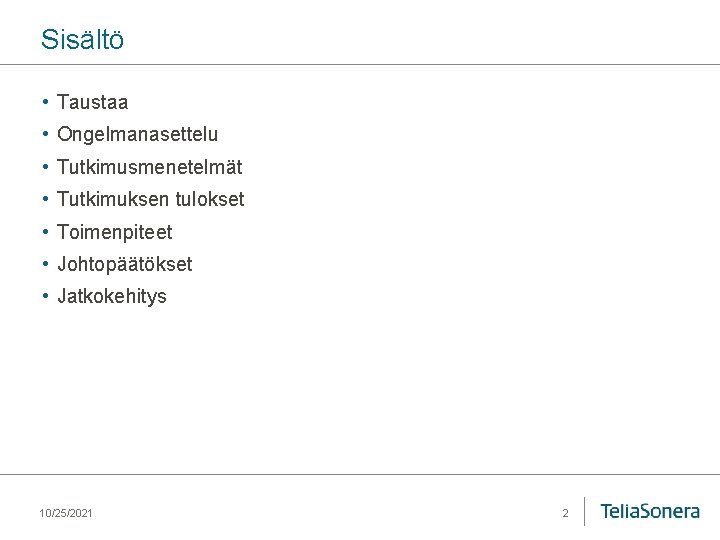This screenshot has height=540, width=720.
Task: Click the horizontal line under the title
Action: [360, 64]
